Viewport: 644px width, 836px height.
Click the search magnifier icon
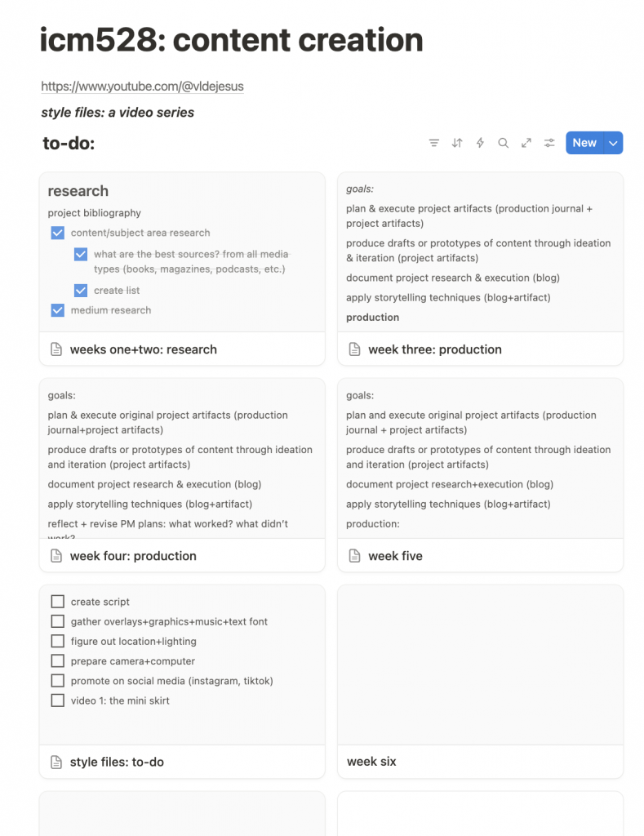point(504,143)
